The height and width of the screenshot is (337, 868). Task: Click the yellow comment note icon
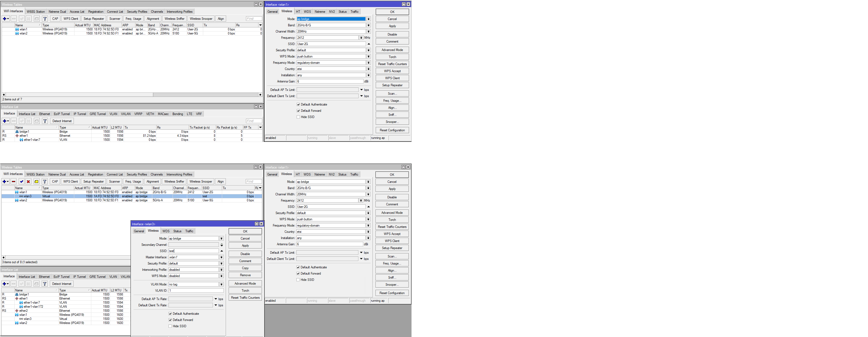tap(36, 182)
